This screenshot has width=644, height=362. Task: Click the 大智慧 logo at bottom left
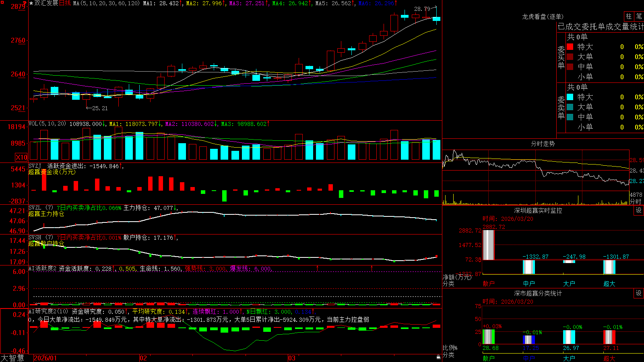tap(12, 358)
